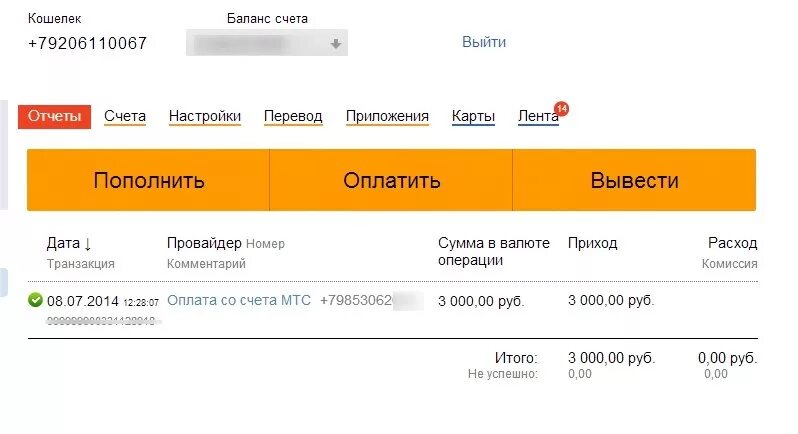Open the Лента feed tab
The height and width of the screenshot is (434, 798).
click(x=538, y=117)
